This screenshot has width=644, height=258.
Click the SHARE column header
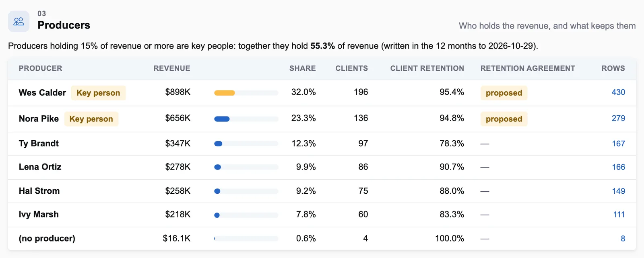pos(302,68)
